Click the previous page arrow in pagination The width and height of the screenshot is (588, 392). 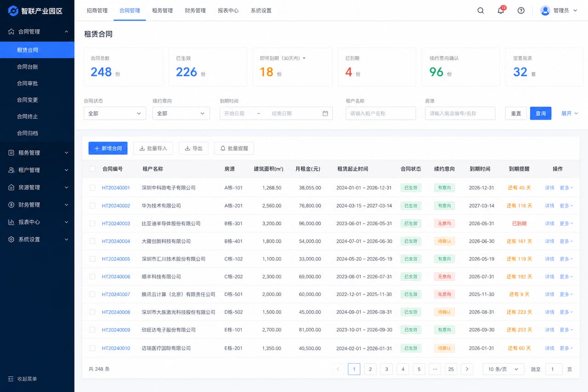(x=339, y=369)
